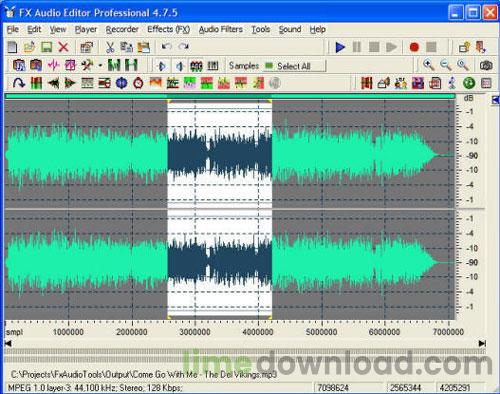Open the Audio Filters menu
Image resolution: width=500 pixels, height=394 pixels.
click(x=221, y=29)
